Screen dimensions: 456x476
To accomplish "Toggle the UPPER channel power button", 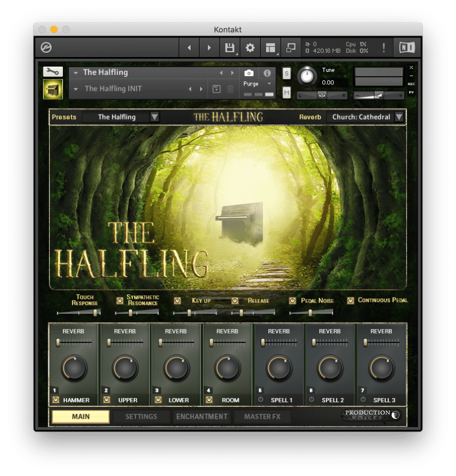I will click(107, 400).
